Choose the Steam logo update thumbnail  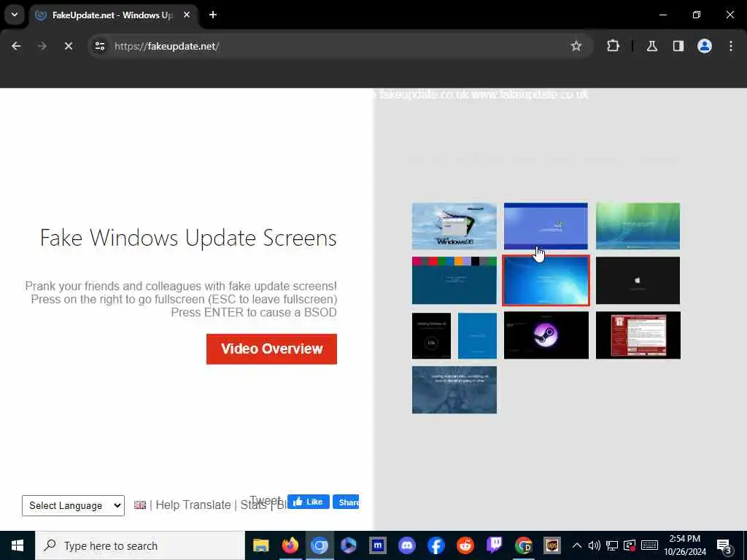pos(546,335)
